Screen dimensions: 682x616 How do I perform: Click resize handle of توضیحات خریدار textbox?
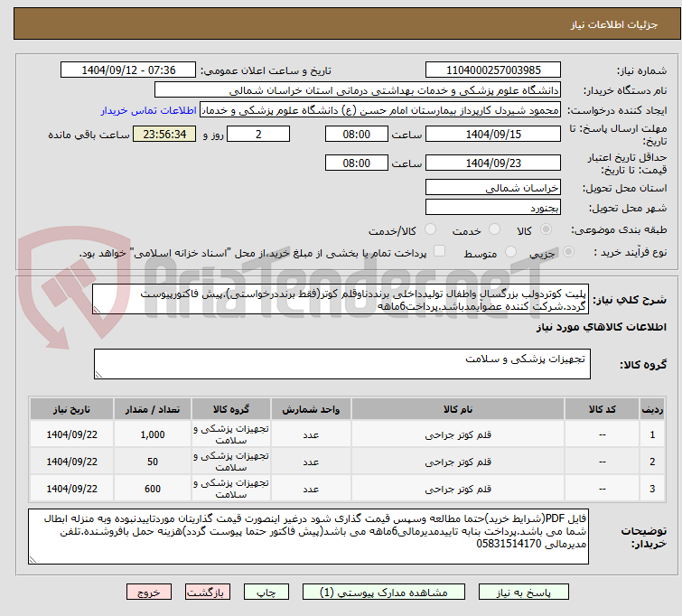[33, 560]
